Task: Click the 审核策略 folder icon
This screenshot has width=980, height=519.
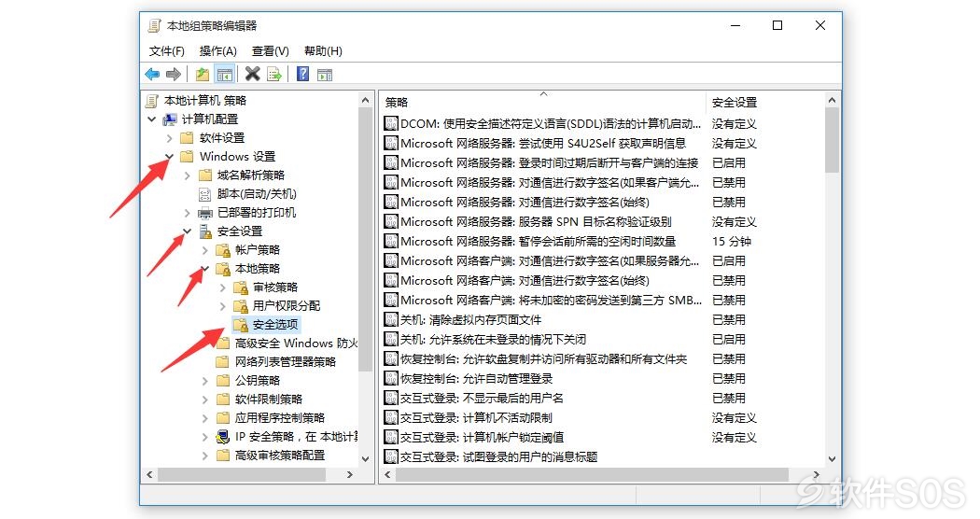Action: pyautogui.click(x=241, y=288)
